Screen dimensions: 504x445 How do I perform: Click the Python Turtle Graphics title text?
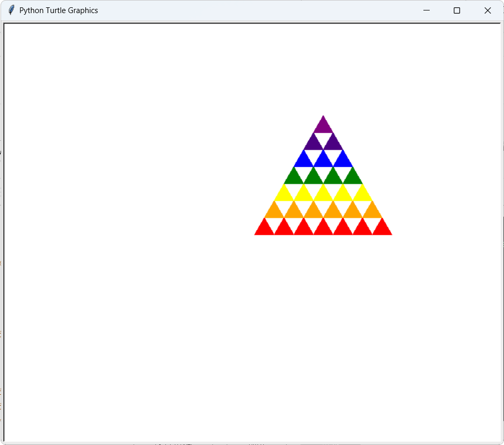[59, 10]
